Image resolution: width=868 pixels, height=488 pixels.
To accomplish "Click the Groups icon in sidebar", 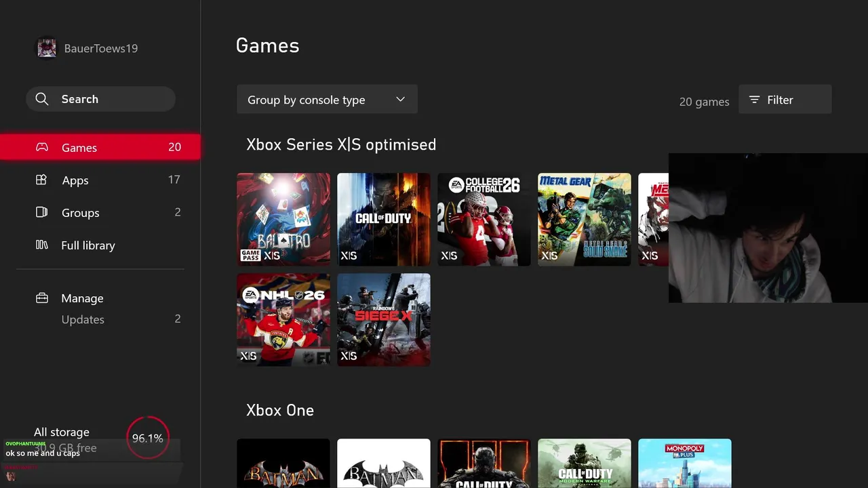I will coord(41,212).
